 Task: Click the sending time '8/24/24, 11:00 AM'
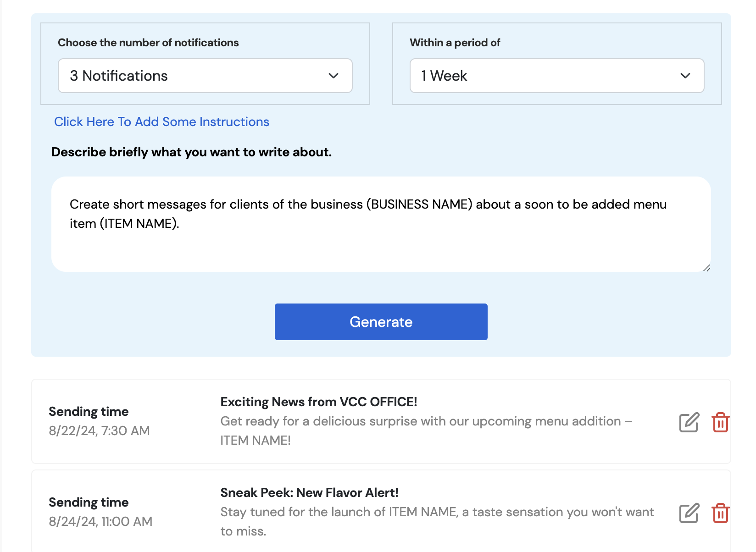[100, 521]
